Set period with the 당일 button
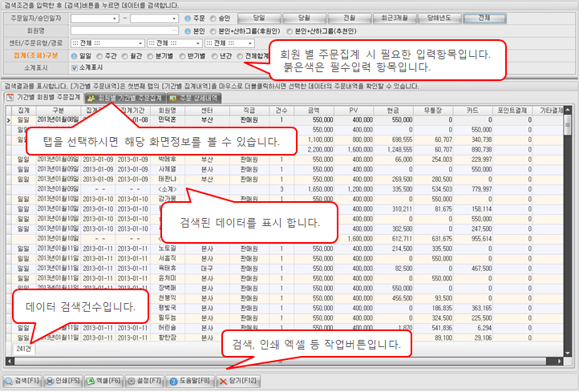Image resolution: width=579 pixels, height=392 pixels. click(259, 18)
